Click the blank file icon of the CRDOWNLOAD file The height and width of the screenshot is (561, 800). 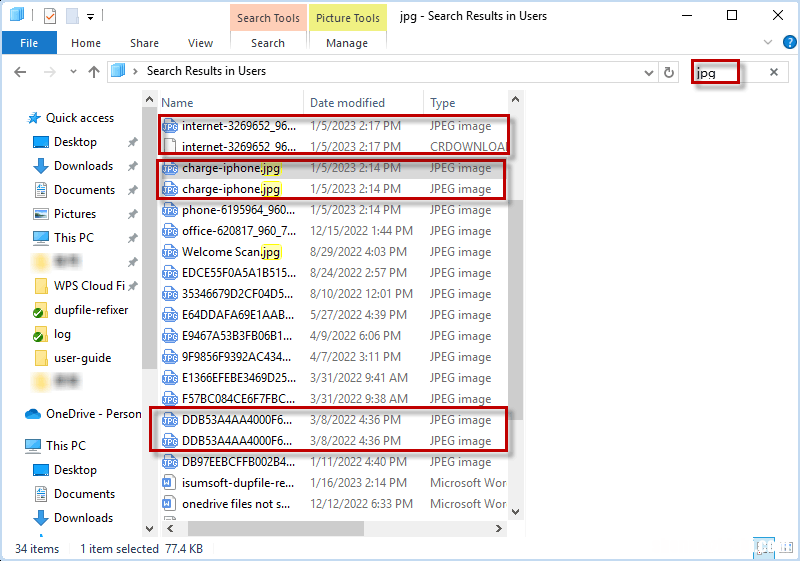169,147
